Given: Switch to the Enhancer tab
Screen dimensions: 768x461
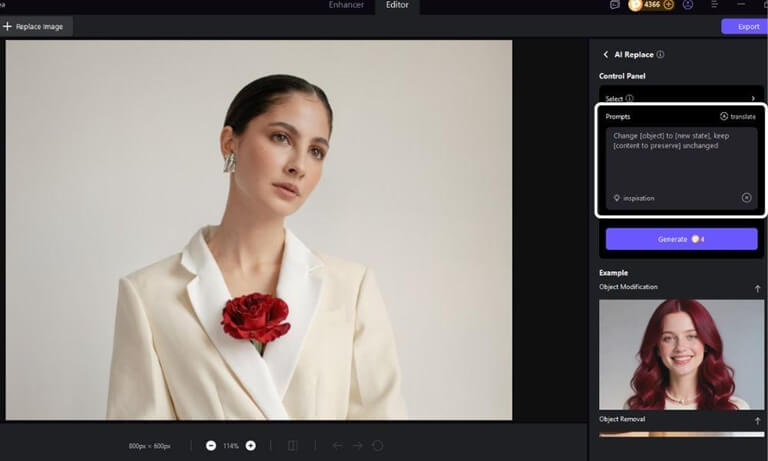Looking at the screenshot, I should tap(346, 5).
